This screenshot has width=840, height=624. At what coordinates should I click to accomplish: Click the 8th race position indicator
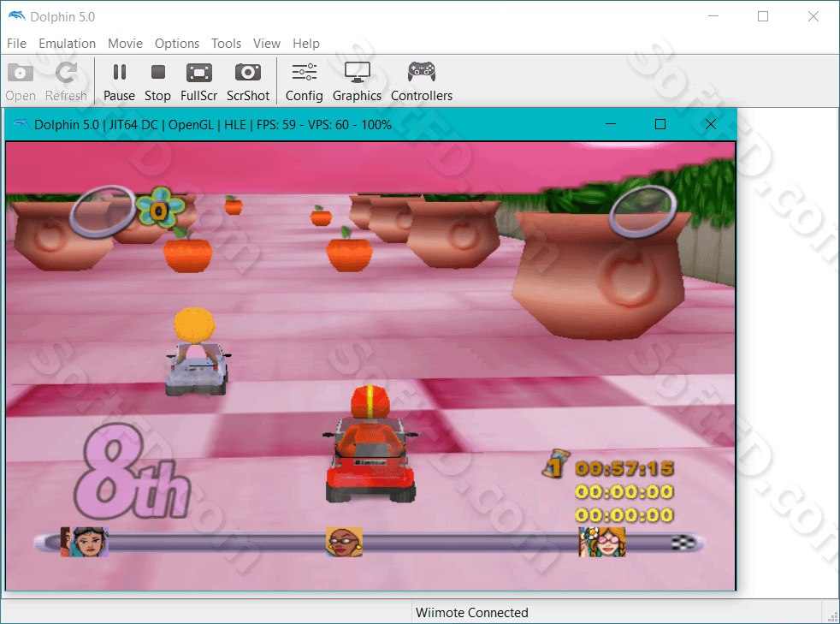pos(132,472)
